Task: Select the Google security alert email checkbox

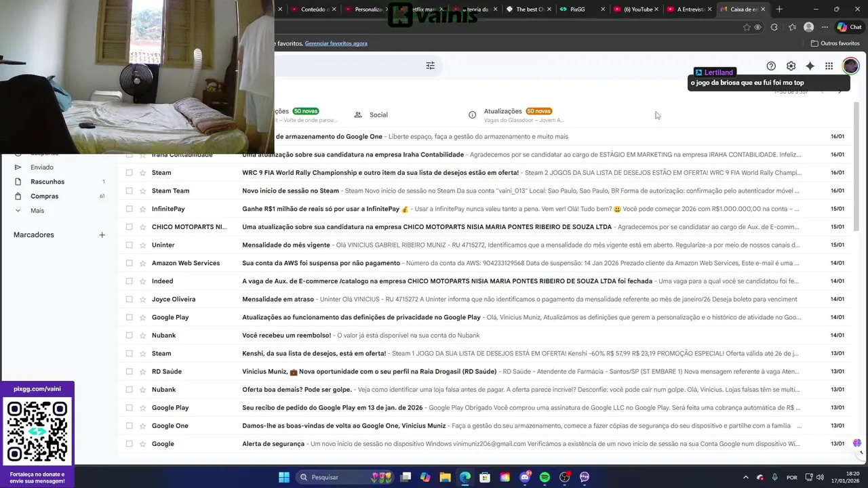Action: point(129,444)
